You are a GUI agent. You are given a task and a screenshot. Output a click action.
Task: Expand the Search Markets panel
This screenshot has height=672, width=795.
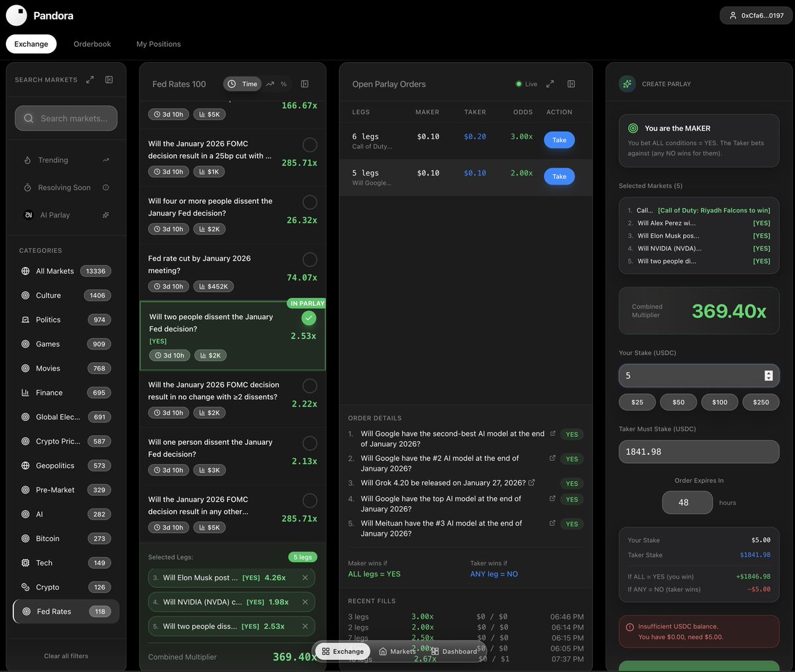pos(90,79)
